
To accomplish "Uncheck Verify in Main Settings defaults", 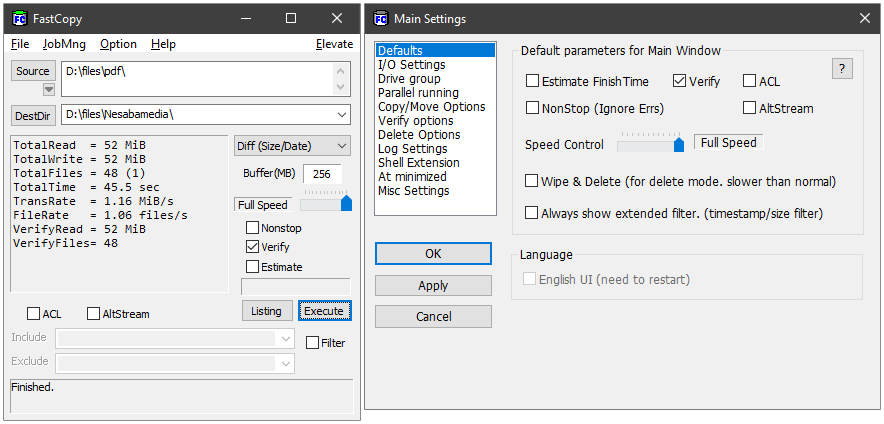I will [x=679, y=81].
